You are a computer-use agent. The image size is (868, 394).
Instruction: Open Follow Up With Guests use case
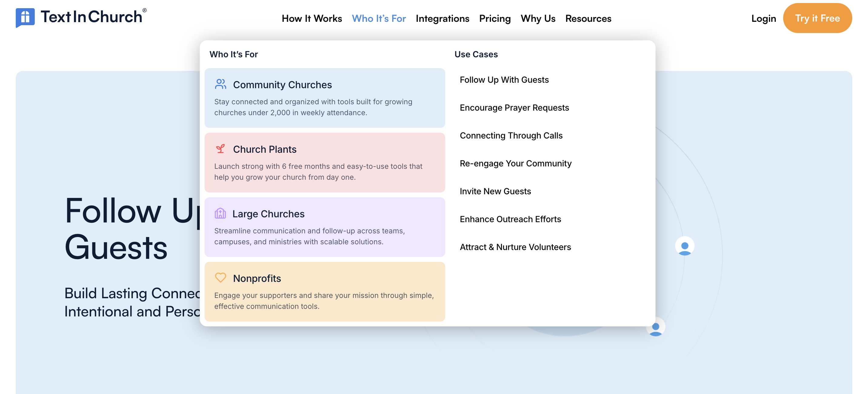click(504, 80)
